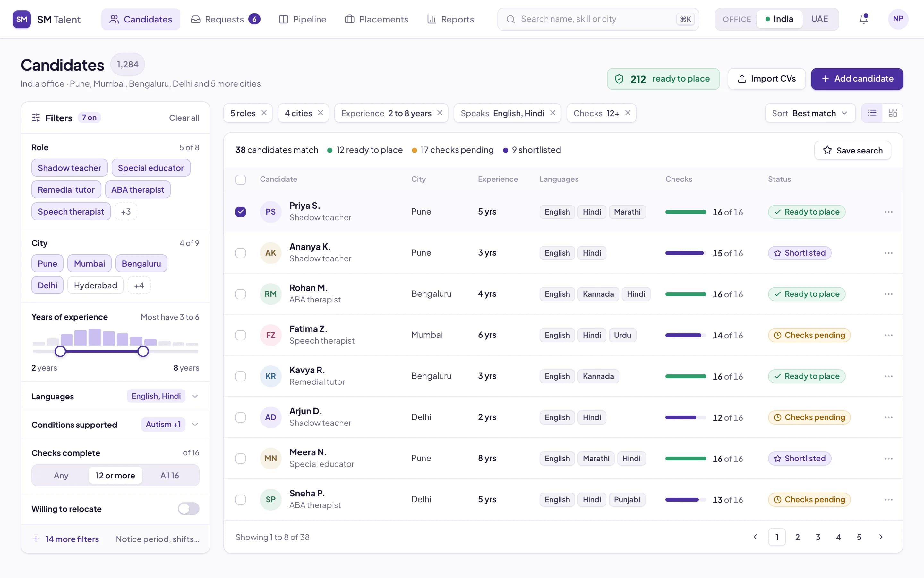Click the 8 years experience slider handle
This screenshot has width=924, height=578.
pos(143,351)
